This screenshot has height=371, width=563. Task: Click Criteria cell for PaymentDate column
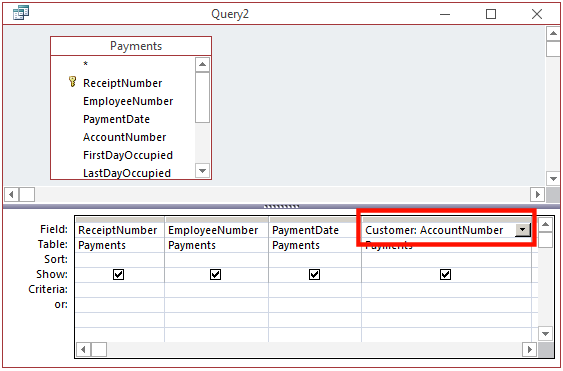point(315,289)
